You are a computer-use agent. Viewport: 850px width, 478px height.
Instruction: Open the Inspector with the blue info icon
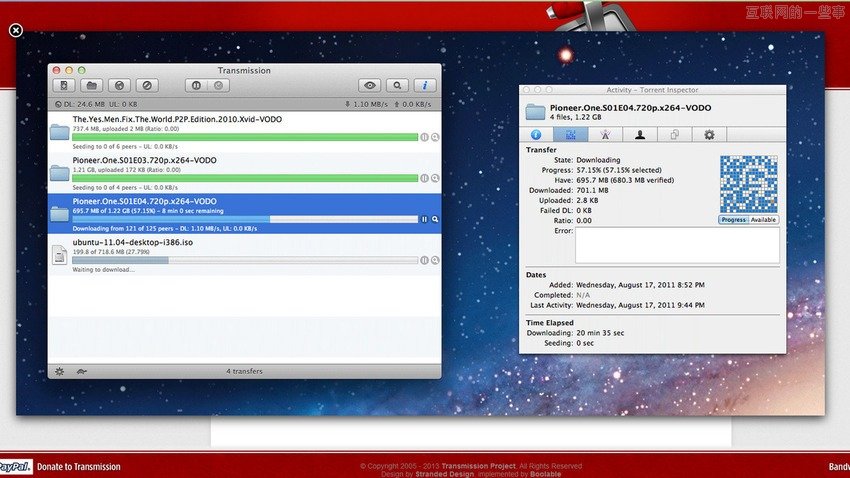coord(426,86)
